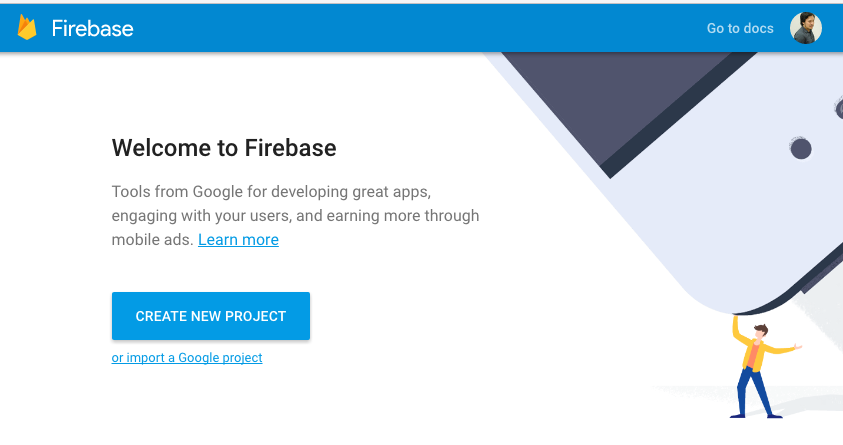Viewport: 843px width, 445px height.
Task: Click the 'mobile ads' text
Action: 152,240
